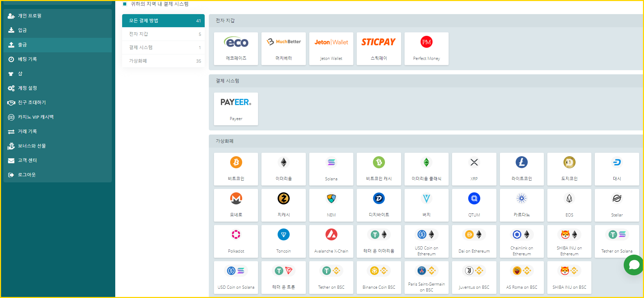Image resolution: width=644 pixels, height=298 pixels.
Task: Pick the SHIBA INU on BSC card
Action: click(569, 277)
